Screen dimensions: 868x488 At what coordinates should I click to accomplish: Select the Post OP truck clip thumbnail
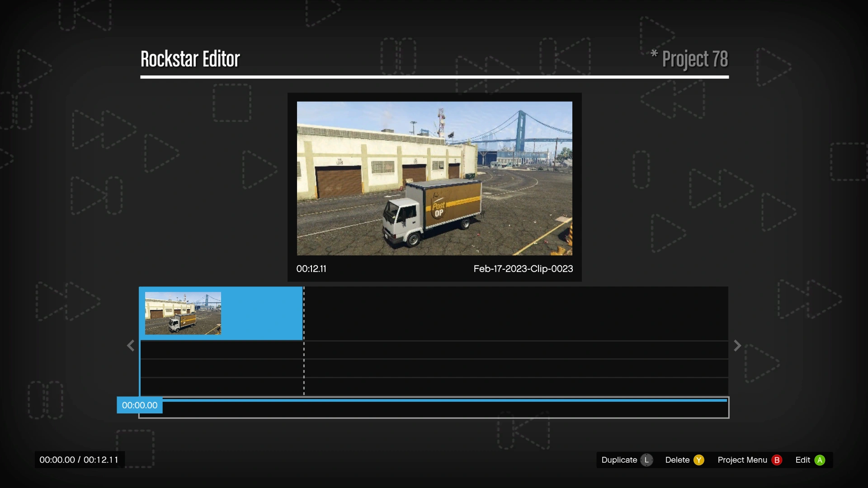pyautogui.click(x=183, y=313)
